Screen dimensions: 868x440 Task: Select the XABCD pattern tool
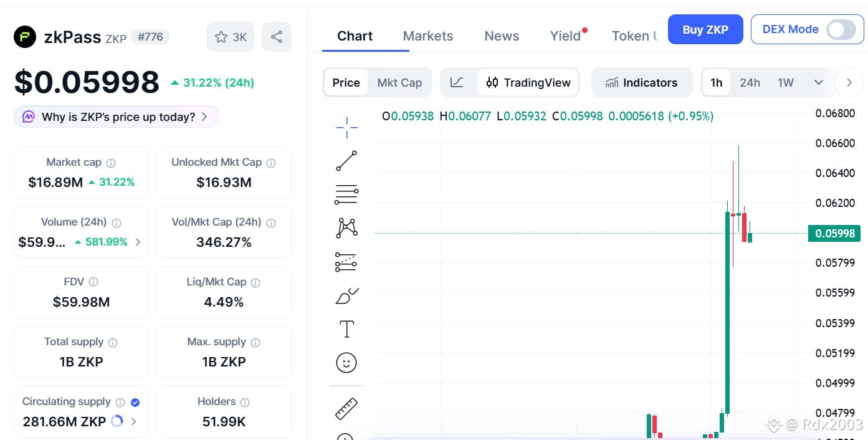(x=346, y=228)
